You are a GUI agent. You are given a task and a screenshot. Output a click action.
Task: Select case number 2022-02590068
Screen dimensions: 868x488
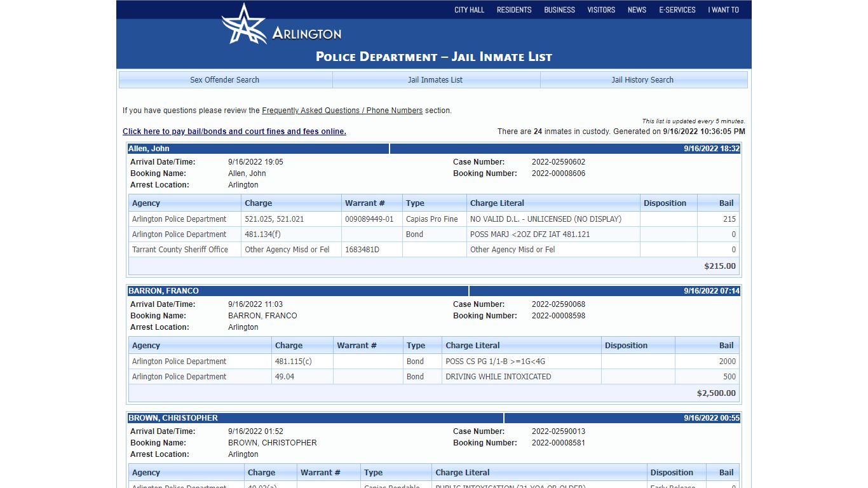pyautogui.click(x=559, y=304)
